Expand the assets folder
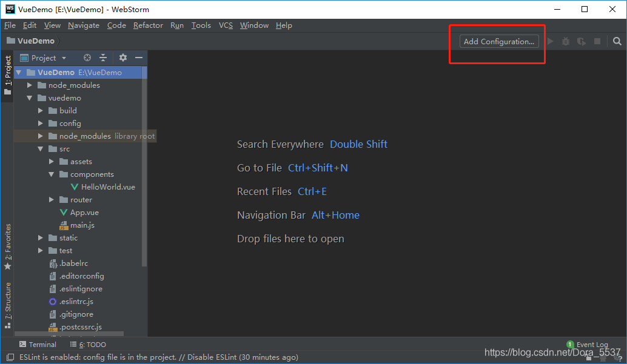 51,162
